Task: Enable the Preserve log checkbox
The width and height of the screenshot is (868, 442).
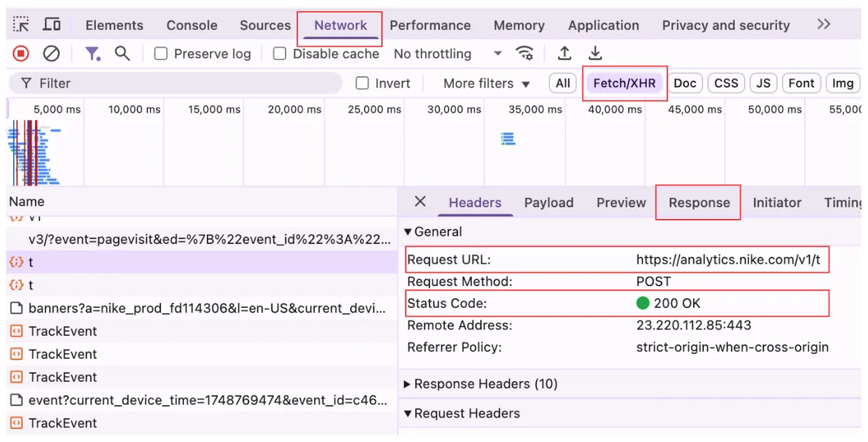Action: pos(161,54)
